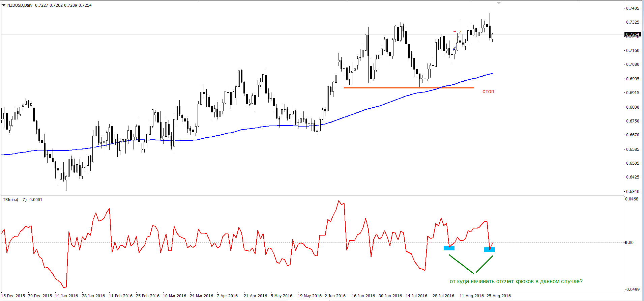Screen dimensions: 644x301
Task: Click the chart shift triangle marker at top
Action: 499,3
